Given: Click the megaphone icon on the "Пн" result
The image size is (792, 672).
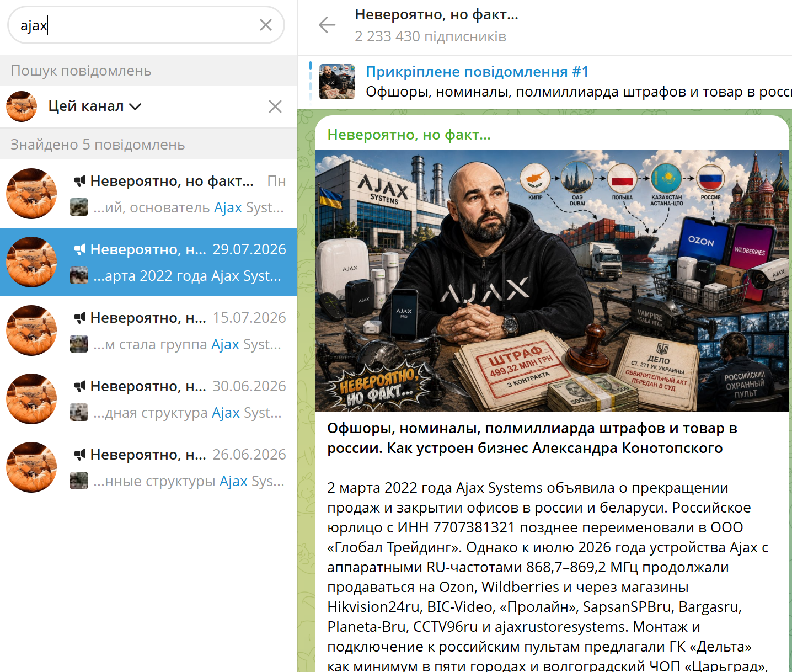Looking at the screenshot, I should 80,180.
